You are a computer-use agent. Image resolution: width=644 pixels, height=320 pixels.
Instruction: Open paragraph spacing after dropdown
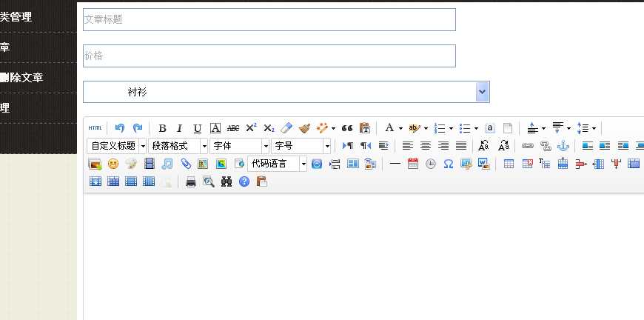pos(568,129)
